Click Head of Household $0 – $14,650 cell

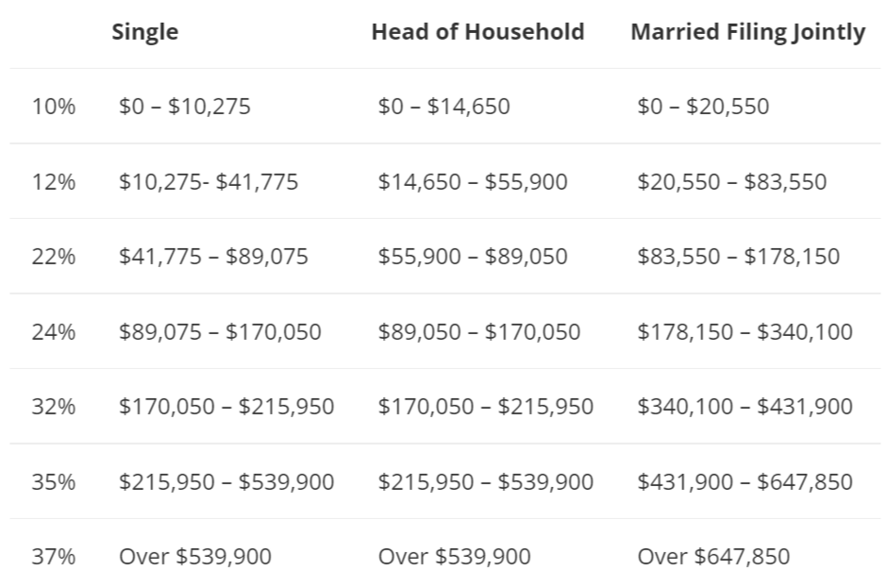pyautogui.click(x=443, y=107)
